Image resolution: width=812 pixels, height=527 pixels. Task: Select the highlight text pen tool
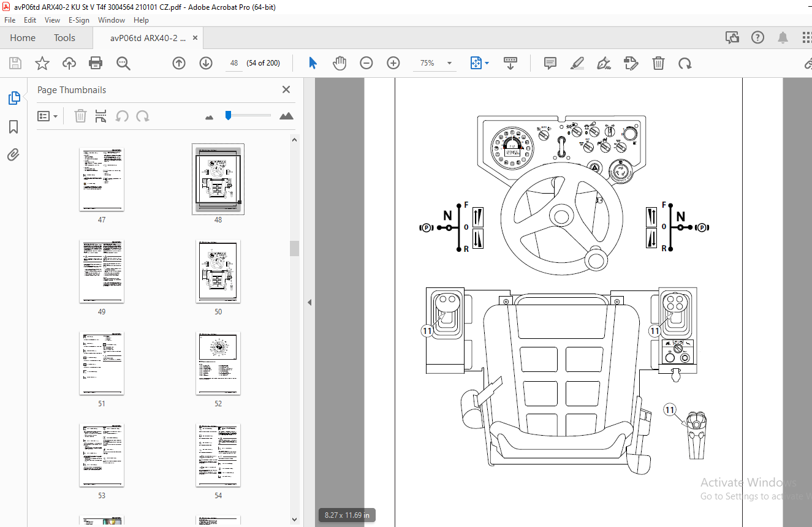point(577,63)
